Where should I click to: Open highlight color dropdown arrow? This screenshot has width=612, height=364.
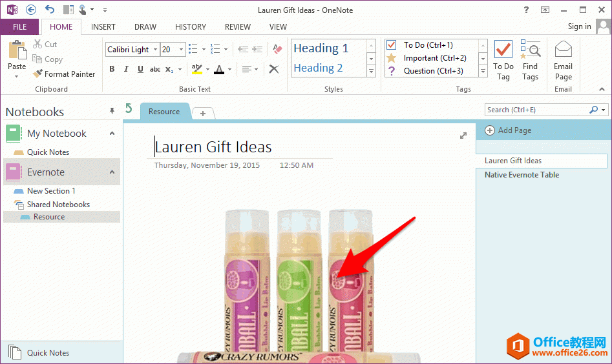[x=207, y=69]
